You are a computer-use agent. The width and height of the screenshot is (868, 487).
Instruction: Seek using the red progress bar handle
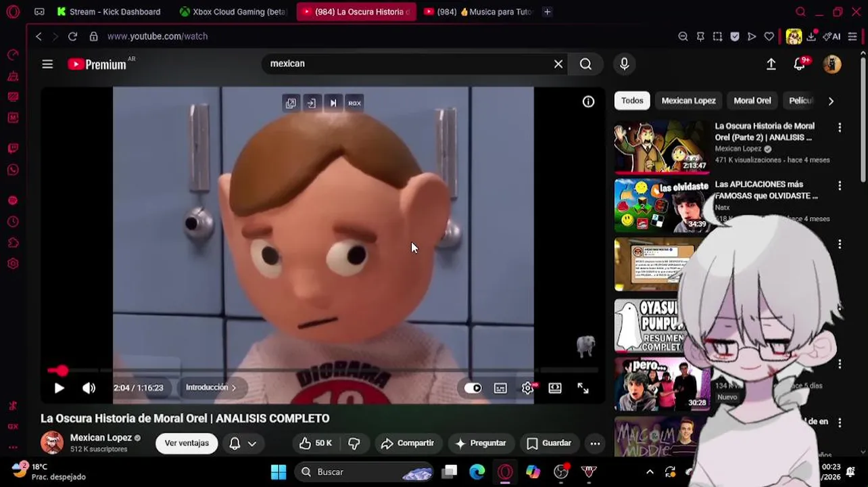pos(62,371)
